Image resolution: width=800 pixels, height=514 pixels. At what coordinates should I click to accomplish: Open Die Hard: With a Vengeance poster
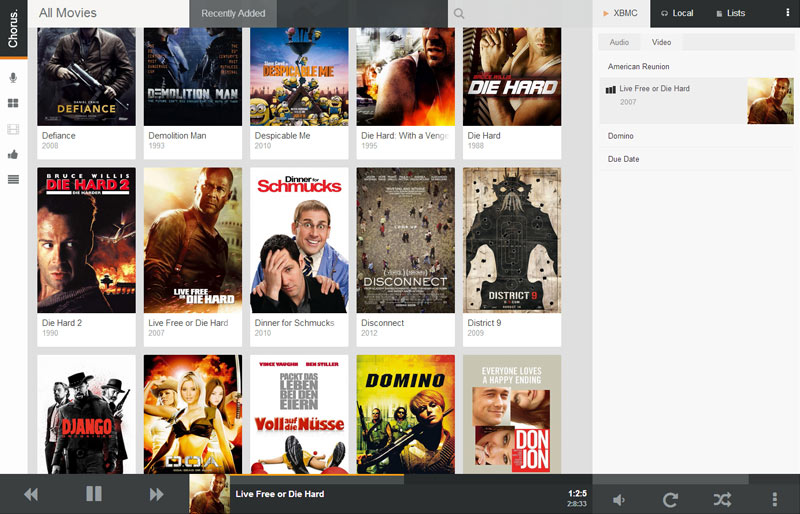pyautogui.click(x=406, y=77)
